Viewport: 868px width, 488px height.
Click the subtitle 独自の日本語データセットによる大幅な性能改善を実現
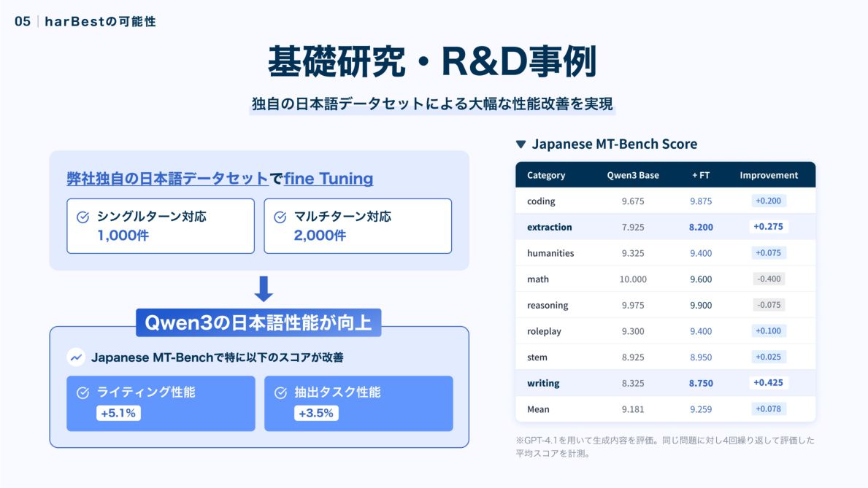pyautogui.click(x=432, y=104)
